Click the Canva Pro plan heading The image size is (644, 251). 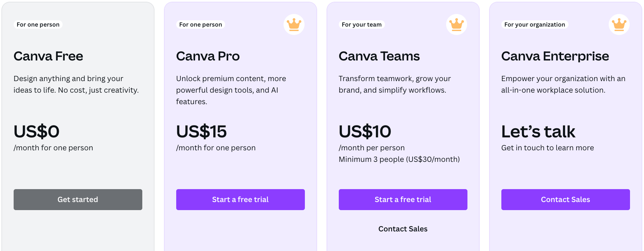point(208,56)
